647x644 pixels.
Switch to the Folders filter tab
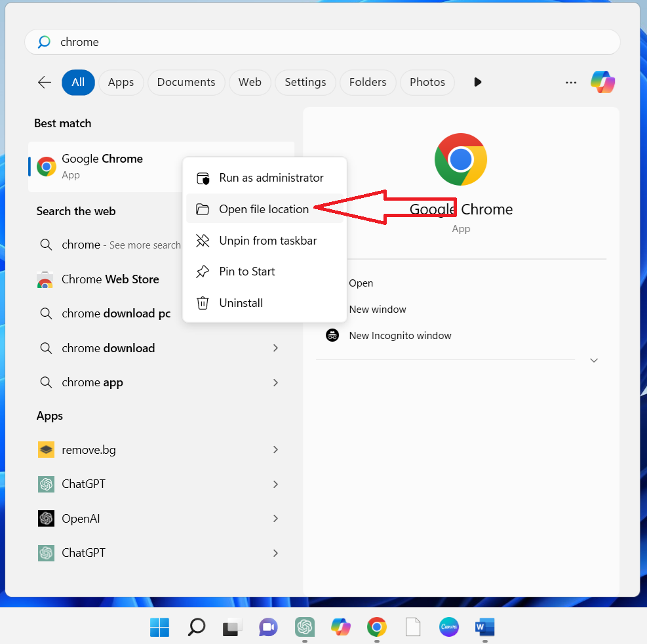pos(368,82)
